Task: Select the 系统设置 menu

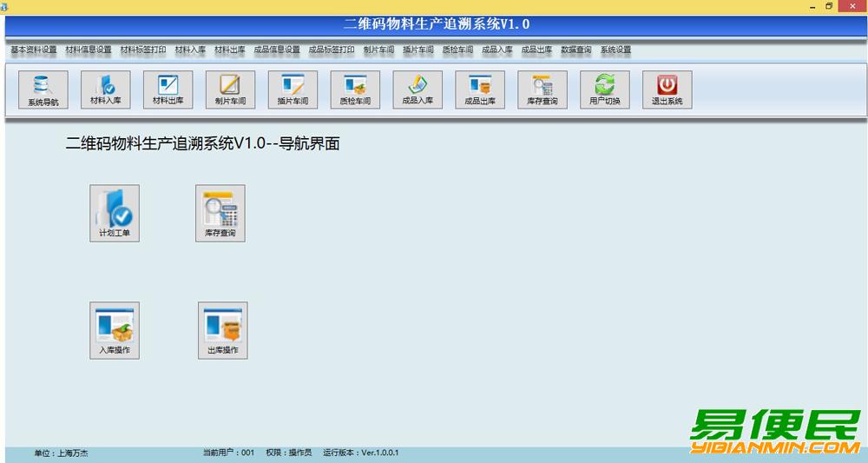Action: (615, 50)
